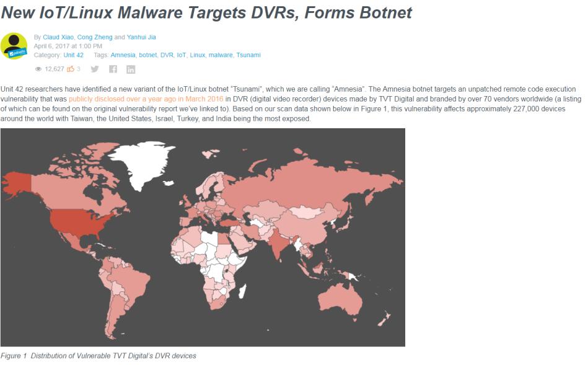This screenshot has height=365, width=588.
Task: Click the eye views counter icon
Action: click(38, 69)
